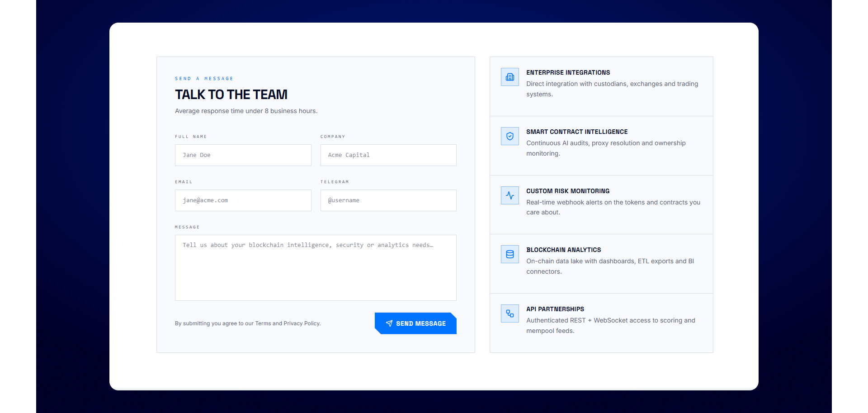This screenshot has height=413, width=868.
Task: Click the 'Custom Risk Monitoring' title
Action: pyautogui.click(x=568, y=191)
